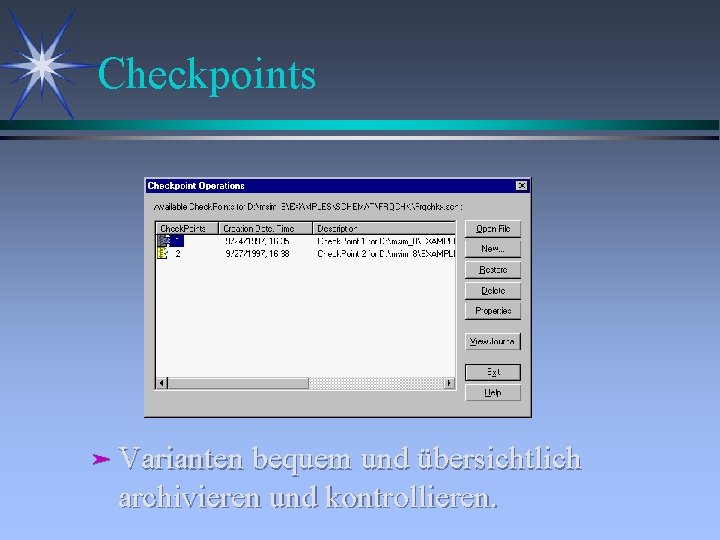Close the Checkpoint Operations dialog
The image size is (720, 540).
click(x=522, y=186)
